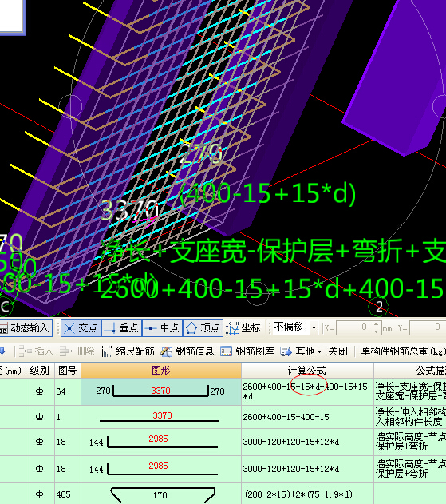This screenshot has height=504, width=446.
Task: Click 缩尺配筋 scaled reinforcement tool
Action: point(128,351)
